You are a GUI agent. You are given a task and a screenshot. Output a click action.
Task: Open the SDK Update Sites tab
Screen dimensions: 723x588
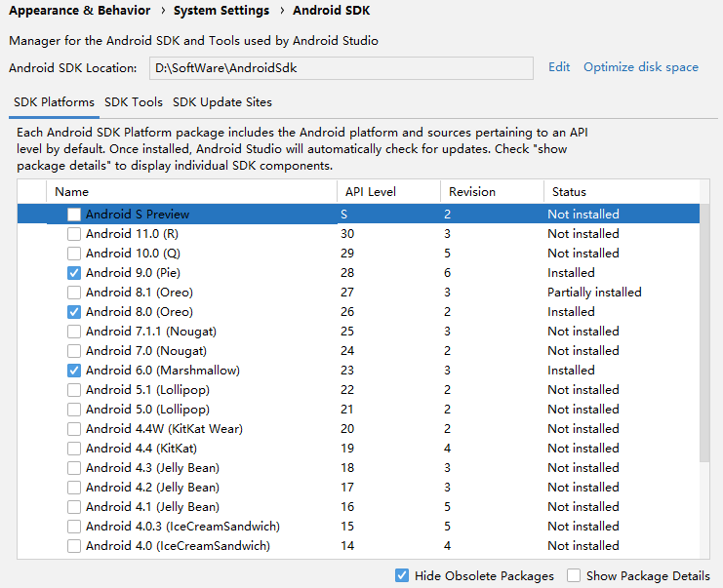pyautogui.click(x=222, y=102)
